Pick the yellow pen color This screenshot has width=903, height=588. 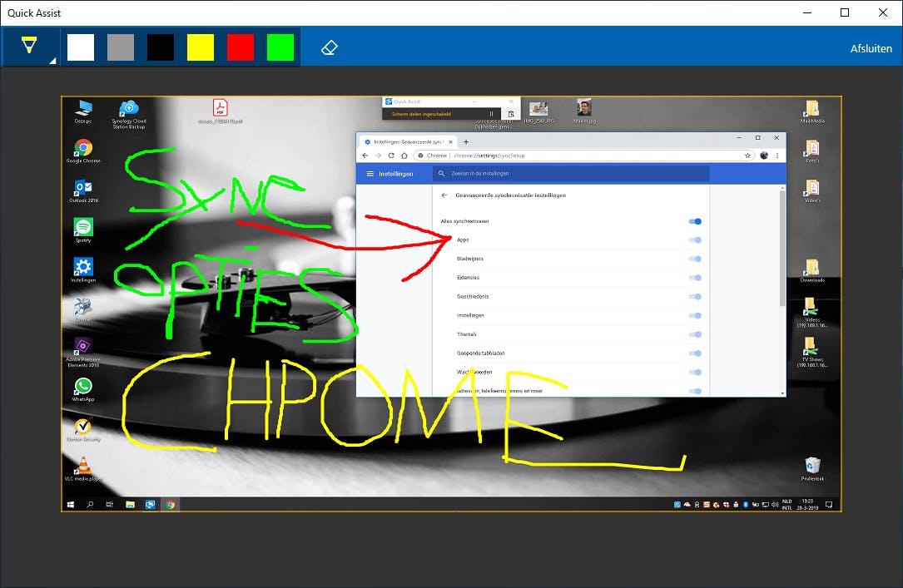pos(201,47)
